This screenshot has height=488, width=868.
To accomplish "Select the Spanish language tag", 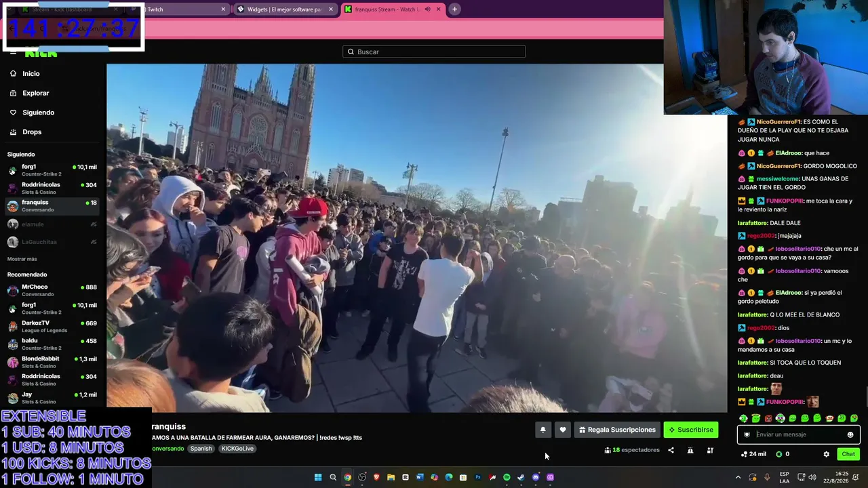I will click(x=201, y=449).
